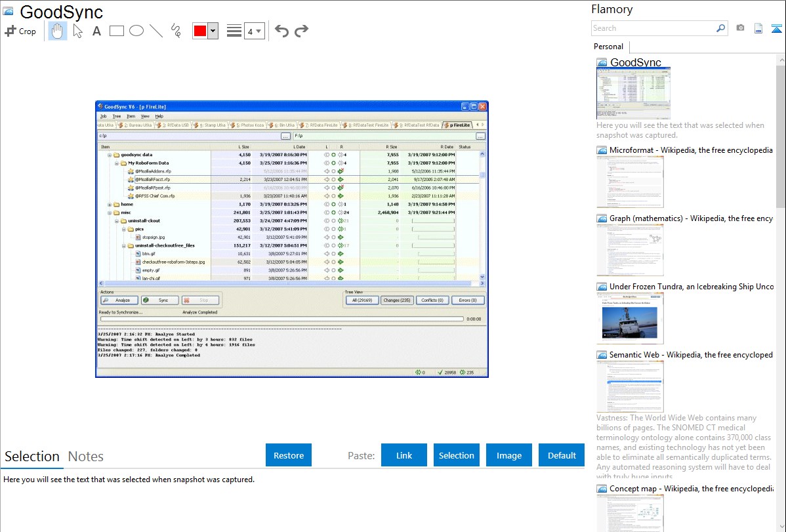786x532 pixels.
Task: Undo the last annotation
Action: [x=281, y=31]
